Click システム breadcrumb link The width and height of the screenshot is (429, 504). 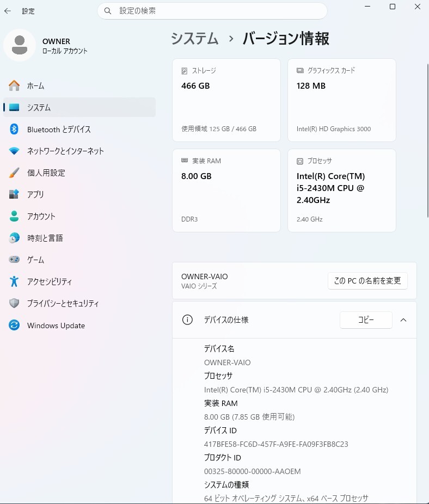tap(194, 39)
